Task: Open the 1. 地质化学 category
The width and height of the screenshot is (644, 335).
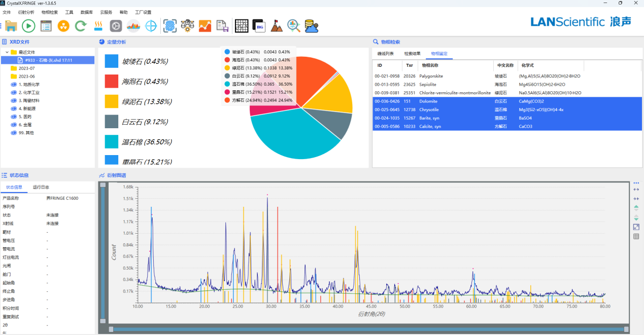Action: (28, 85)
